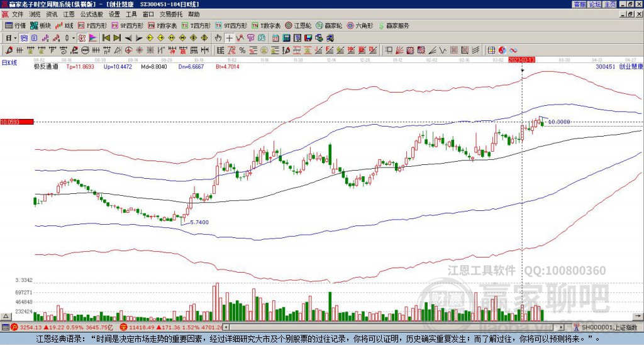Screen dimensions: 644x345
Task: Click the black right arrow icon
Action: coord(139,38)
